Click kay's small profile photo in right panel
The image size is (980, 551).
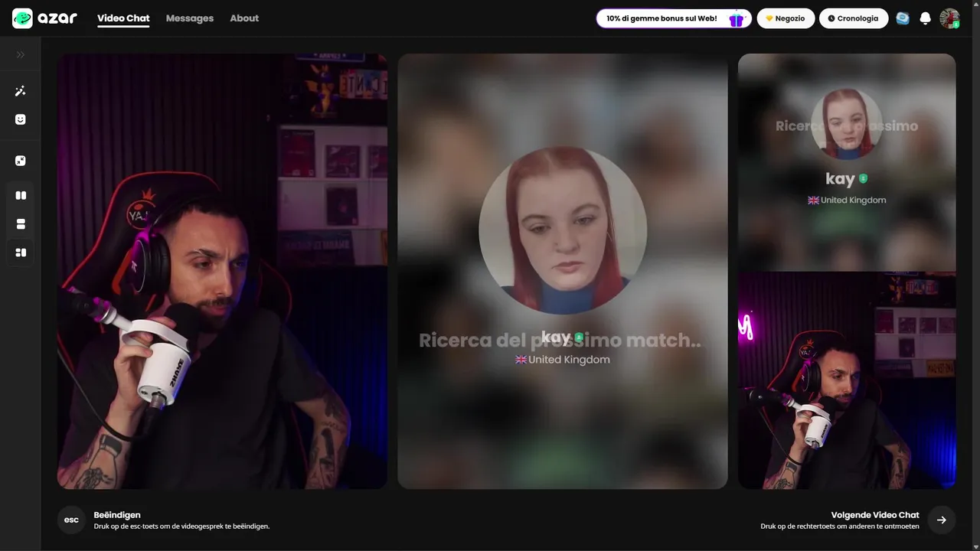(847, 124)
